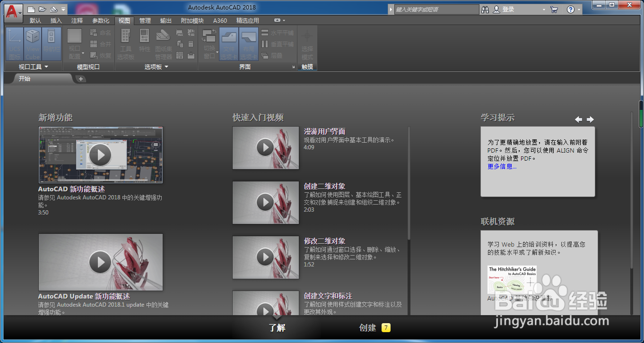
Task: Click the Help question mark icon
Action: (571, 9)
